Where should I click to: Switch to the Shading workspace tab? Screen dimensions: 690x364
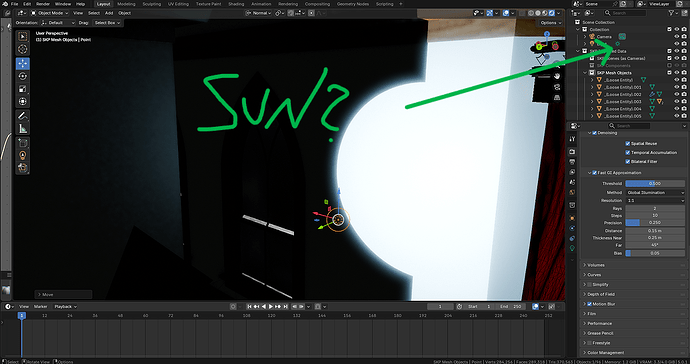236,4
